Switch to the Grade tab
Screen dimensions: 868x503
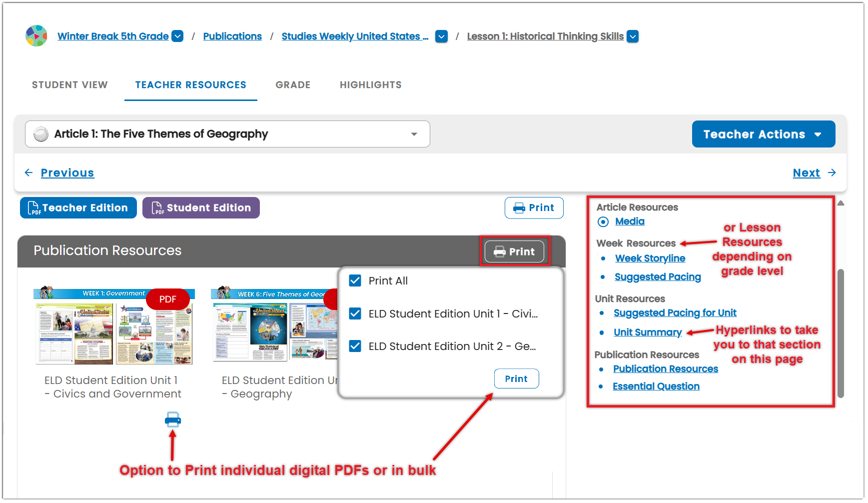click(293, 85)
